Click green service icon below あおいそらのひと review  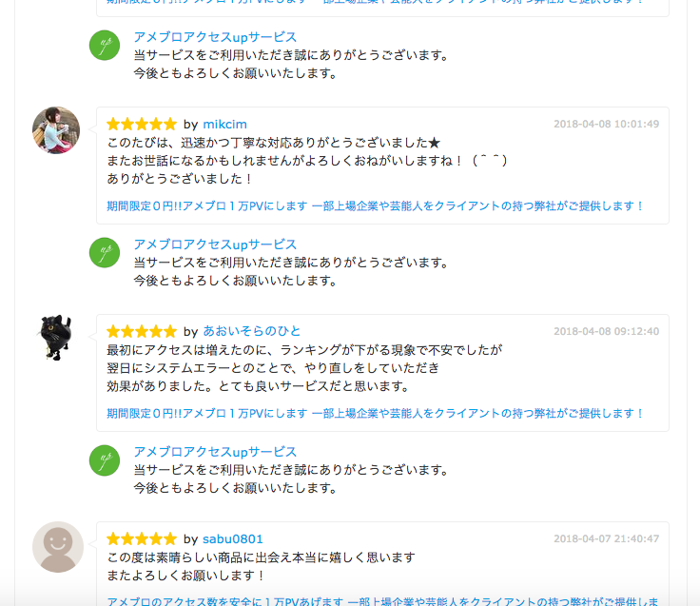(x=105, y=460)
